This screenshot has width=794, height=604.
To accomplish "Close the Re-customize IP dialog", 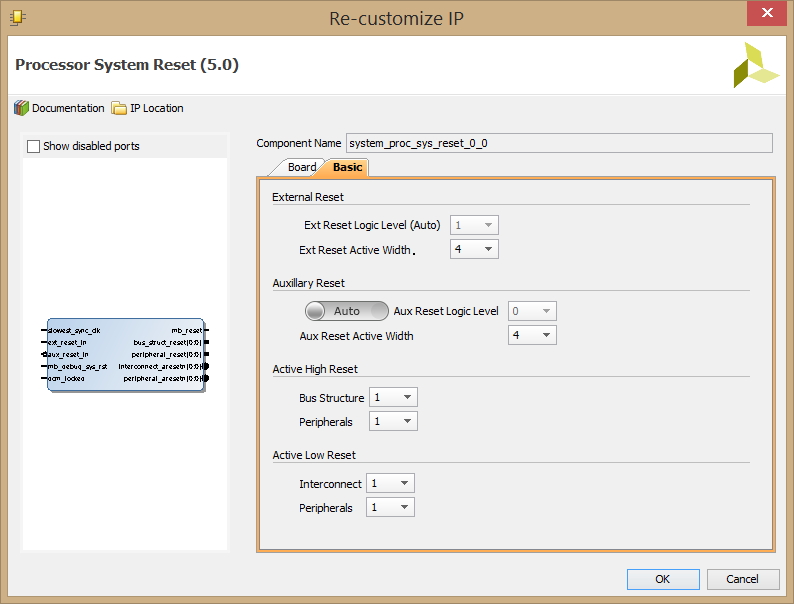I will [x=767, y=13].
